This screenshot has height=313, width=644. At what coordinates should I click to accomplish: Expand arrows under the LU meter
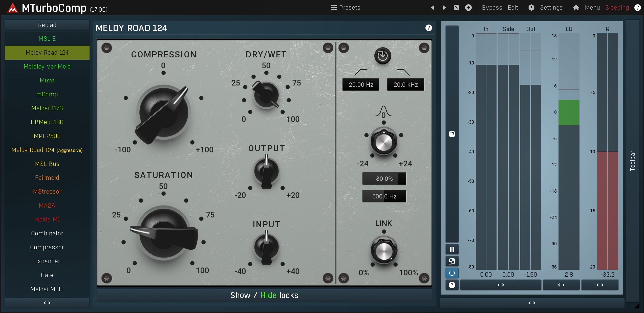pyautogui.click(x=561, y=285)
